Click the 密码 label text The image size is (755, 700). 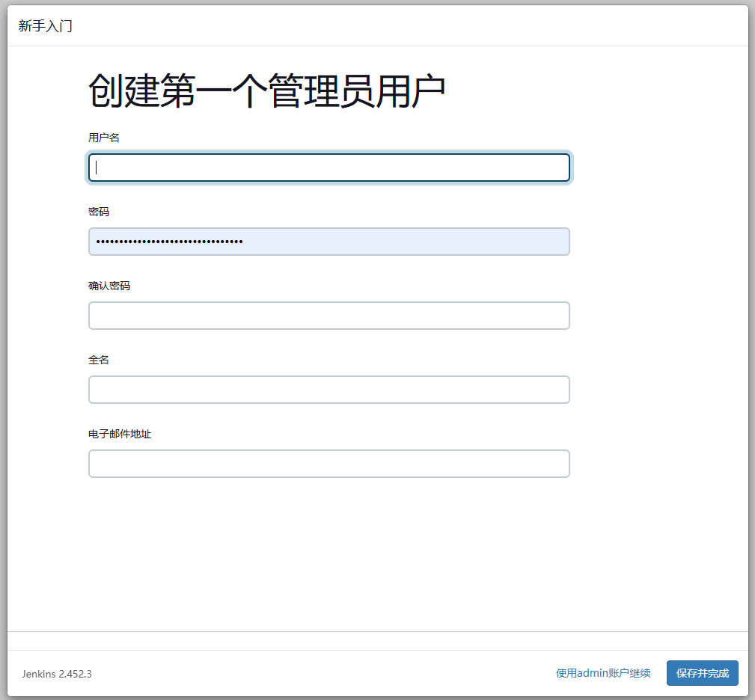pyautogui.click(x=98, y=212)
